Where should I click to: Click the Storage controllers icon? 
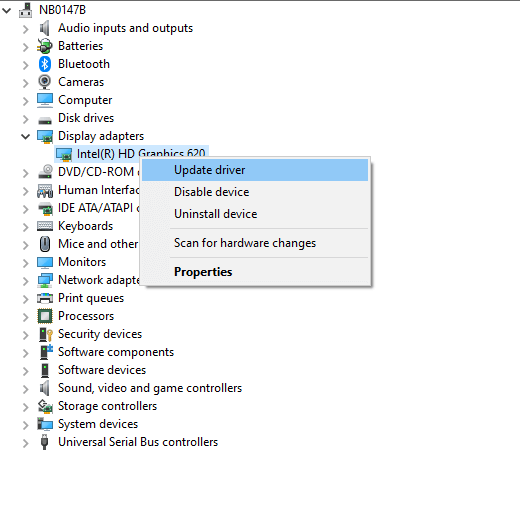(x=45, y=406)
